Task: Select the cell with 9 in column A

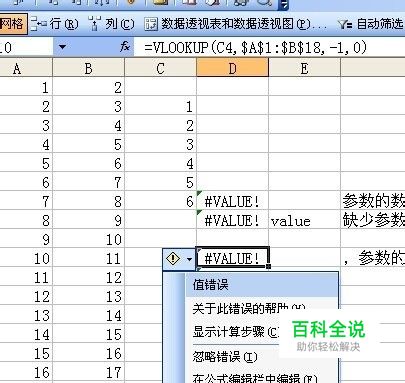Action: 26,239
